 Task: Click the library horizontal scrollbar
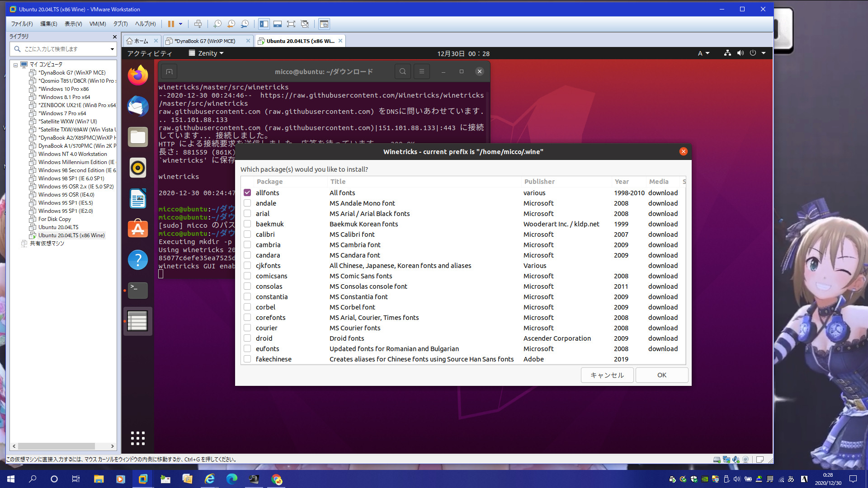click(57, 446)
